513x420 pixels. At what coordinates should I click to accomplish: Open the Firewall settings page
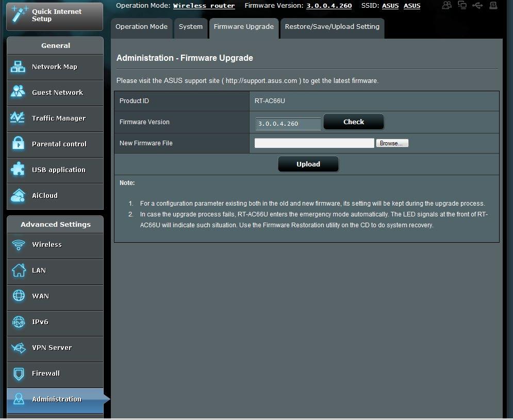55,375
